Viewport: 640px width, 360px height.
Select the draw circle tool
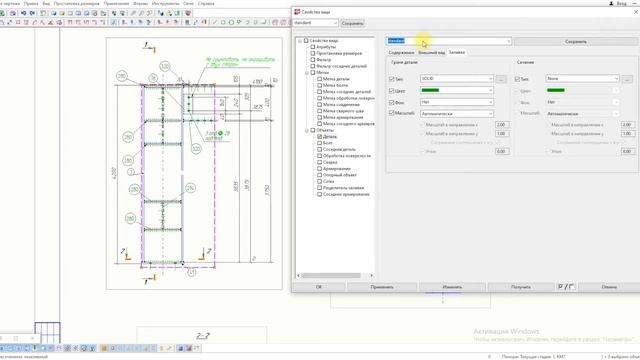point(231,22)
